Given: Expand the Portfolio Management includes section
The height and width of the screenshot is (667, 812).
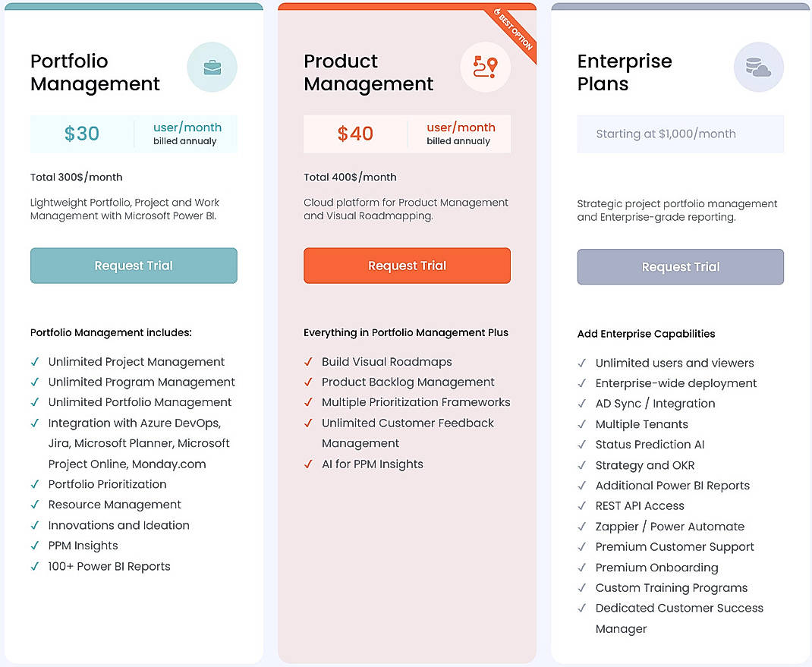Looking at the screenshot, I should (x=110, y=332).
